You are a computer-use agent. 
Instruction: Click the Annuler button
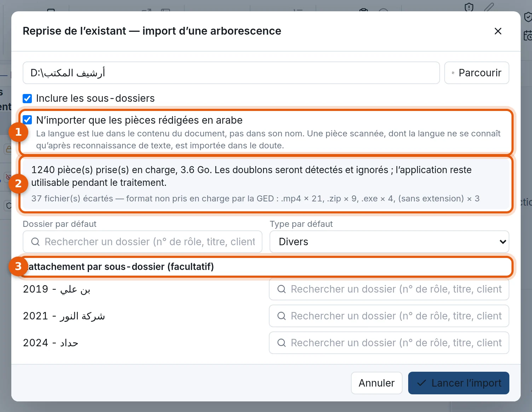(376, 383)
